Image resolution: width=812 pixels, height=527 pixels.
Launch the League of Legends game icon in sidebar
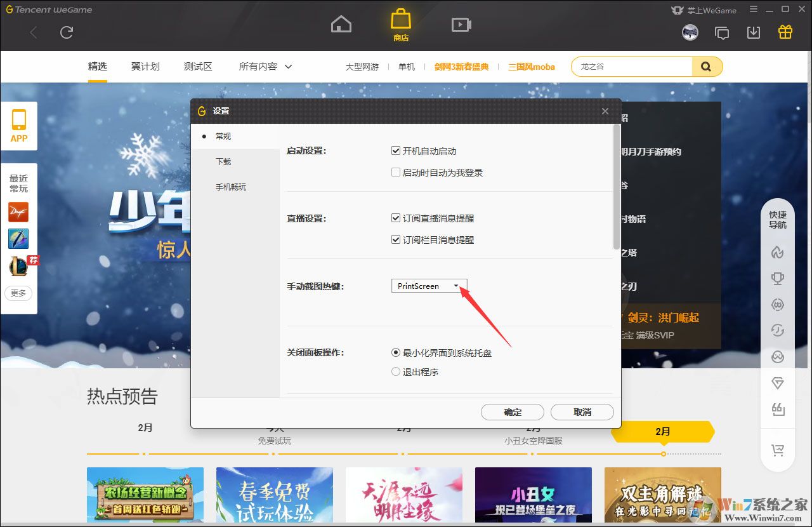(18, 265)
